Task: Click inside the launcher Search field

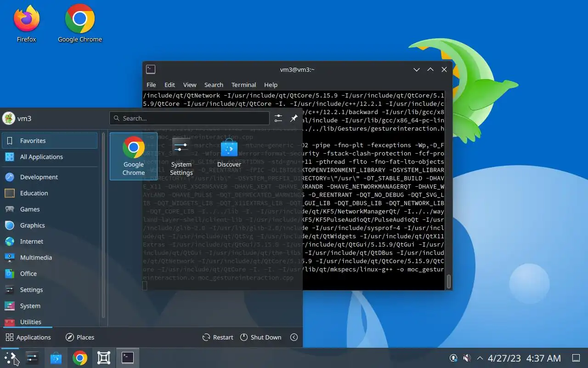Action: pyautogui.click(x=189, y=118)
